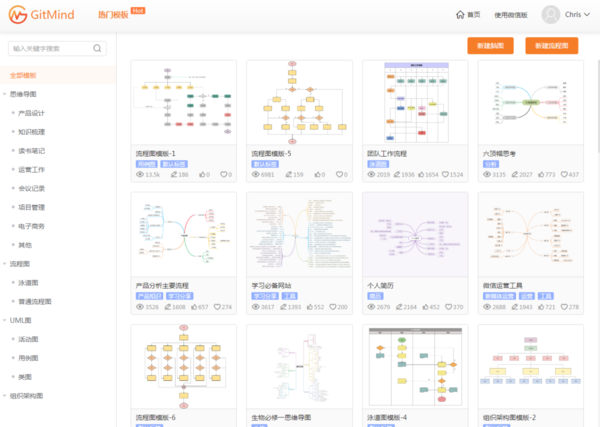Screen dimensions: 600x427
Task: Open the 产品分析主要流程 thumbnail
Action: (x=184, y=235)
